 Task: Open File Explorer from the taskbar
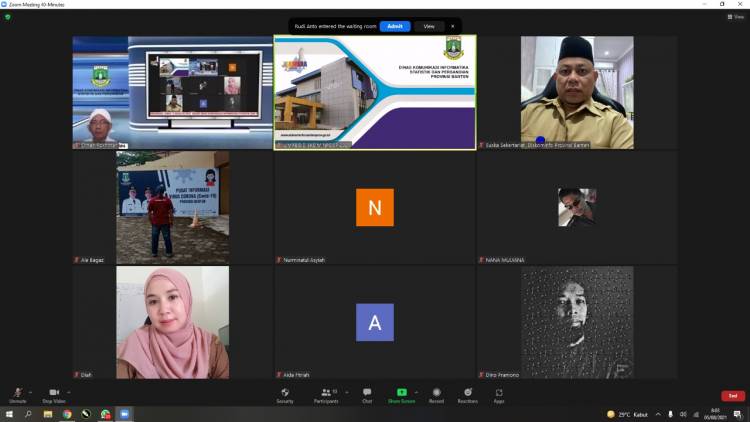tap(48, 414)
